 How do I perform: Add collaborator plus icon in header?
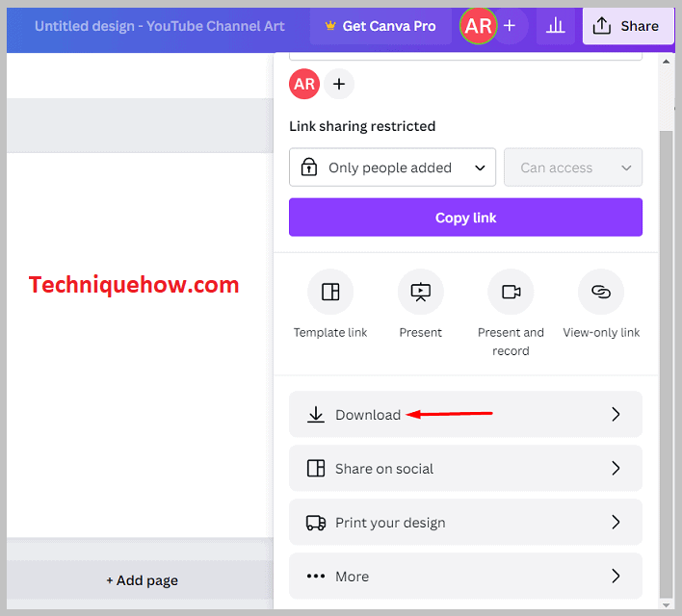pyautogui.click(x=510, y=26)
